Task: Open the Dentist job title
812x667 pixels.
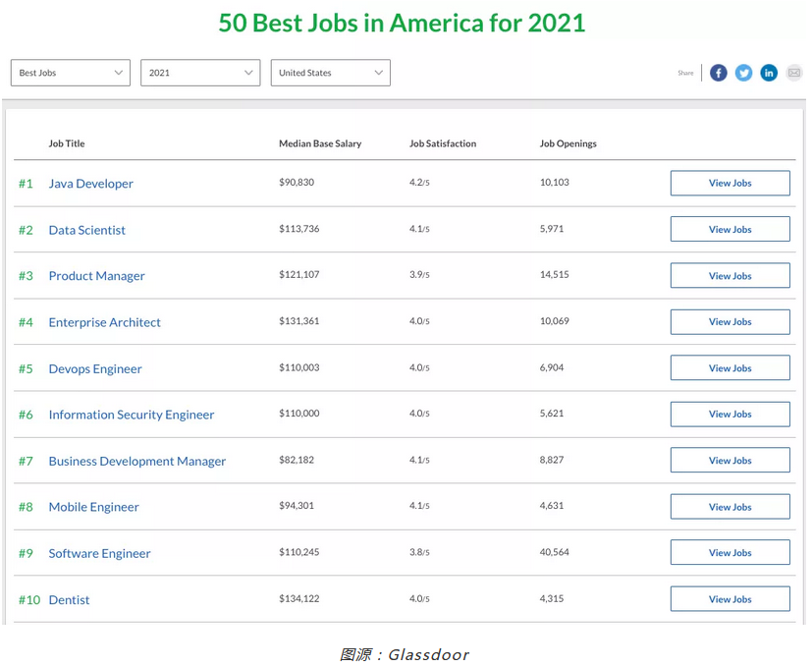Action: [69, 600]
